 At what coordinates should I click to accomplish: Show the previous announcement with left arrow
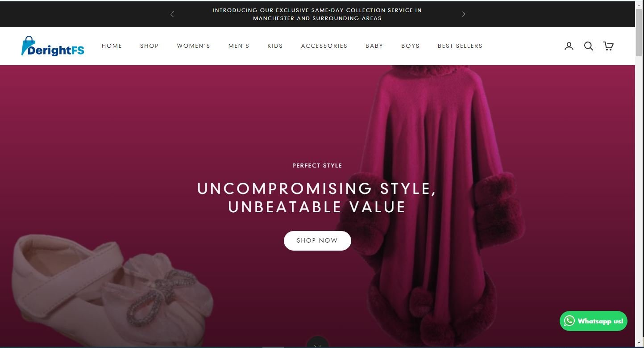172,14
